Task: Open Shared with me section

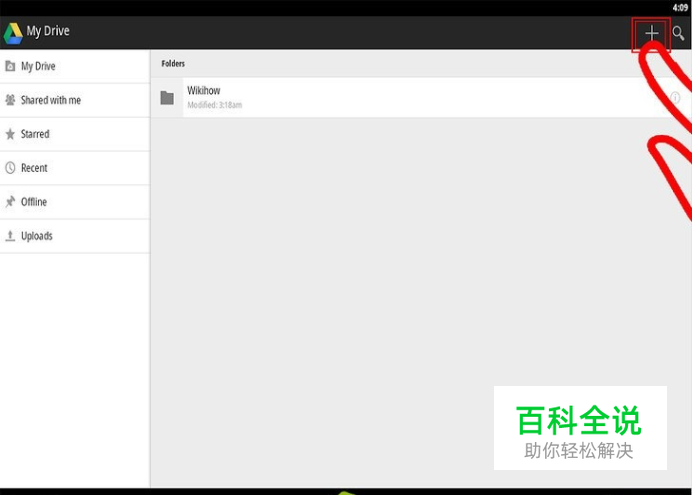Action: coord(75,100)
